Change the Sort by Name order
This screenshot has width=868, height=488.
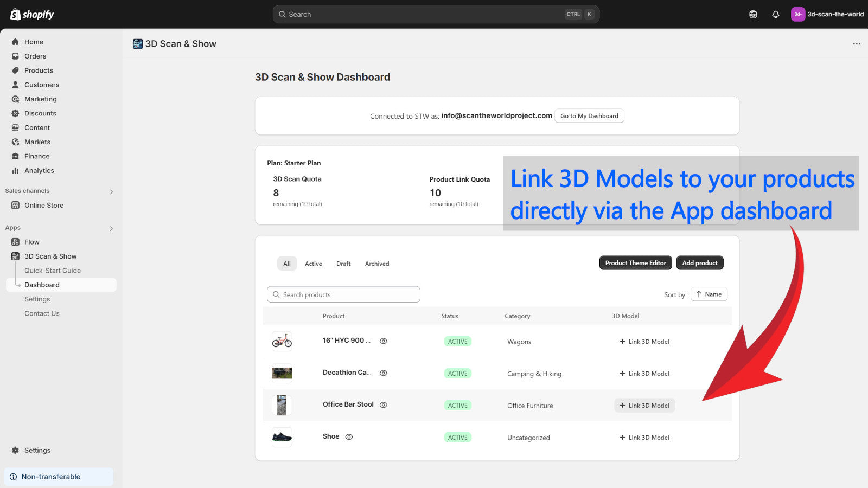click(709, 294)
